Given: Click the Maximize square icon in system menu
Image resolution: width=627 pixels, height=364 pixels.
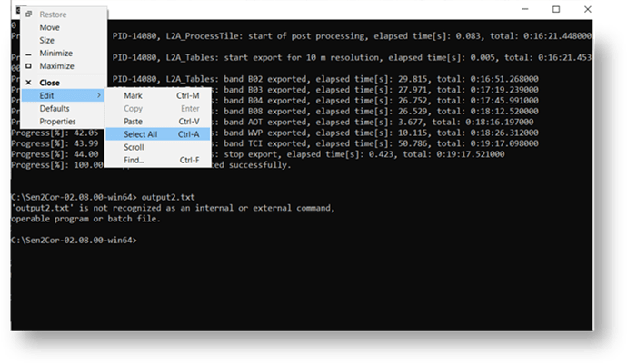Looking at the screenshot, I should pyautogui.click(x=28, y=66).
